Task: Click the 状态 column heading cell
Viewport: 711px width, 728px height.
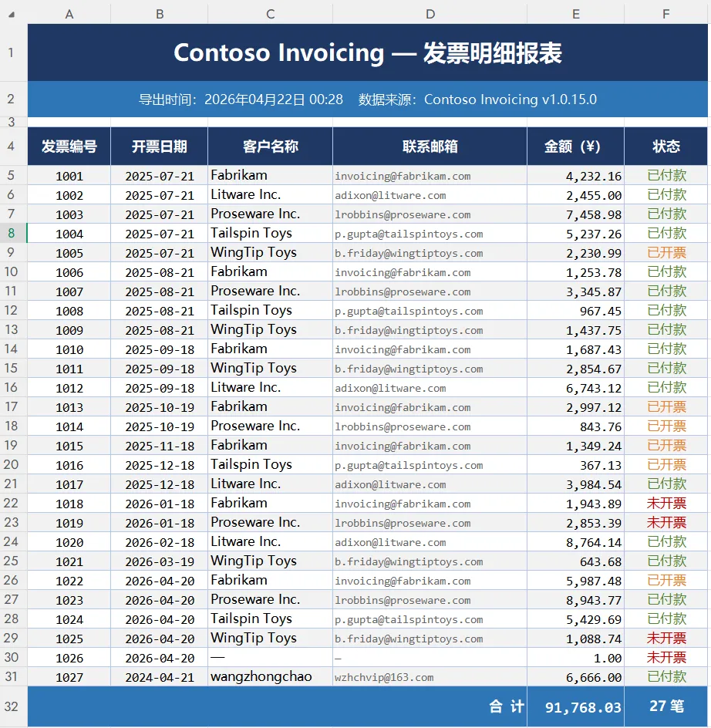Action: pyautogui.click(x=666, y=147)
